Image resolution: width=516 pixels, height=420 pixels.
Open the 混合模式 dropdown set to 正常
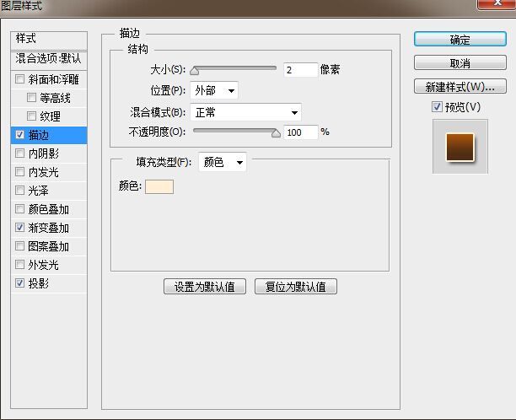(245, 112)
